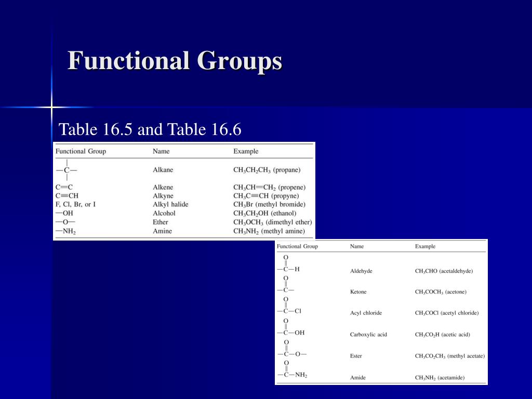The width and height of the screenshot is (532, 399).
Task: Click the "CH3CO2CH3 (methyl acetate)" example
Action: coord(449,356)
